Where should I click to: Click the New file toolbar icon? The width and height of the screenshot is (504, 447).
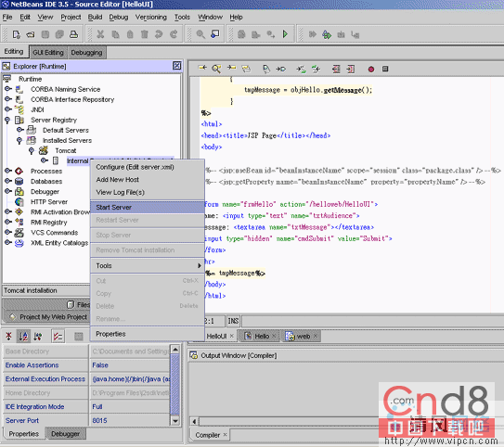pos(16,34)
